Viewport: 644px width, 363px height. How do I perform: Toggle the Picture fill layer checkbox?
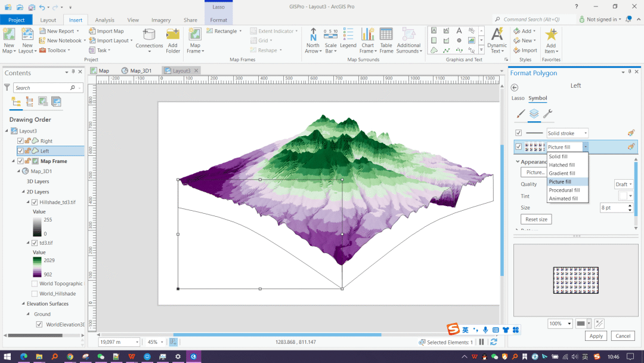[518, 147]
